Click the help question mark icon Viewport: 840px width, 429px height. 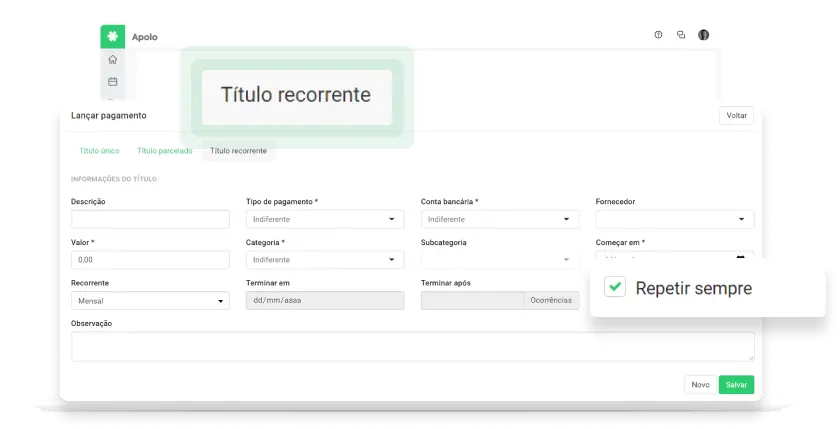(658, 35)
